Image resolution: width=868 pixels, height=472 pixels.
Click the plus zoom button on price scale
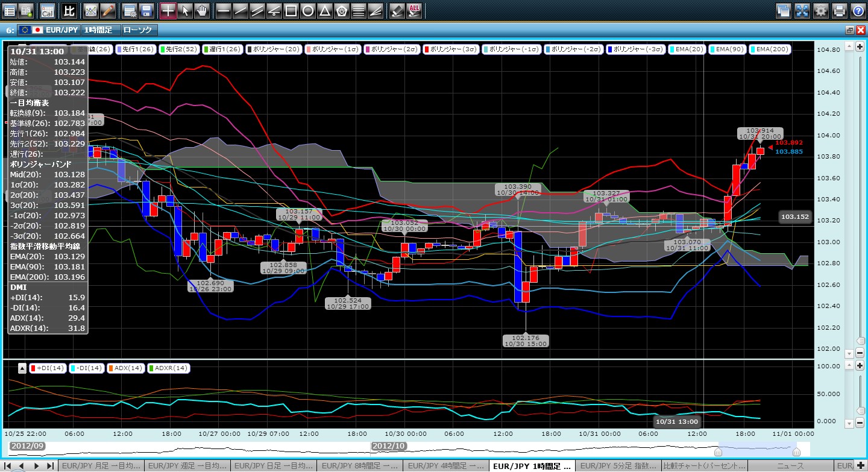[x=860, y=46]
